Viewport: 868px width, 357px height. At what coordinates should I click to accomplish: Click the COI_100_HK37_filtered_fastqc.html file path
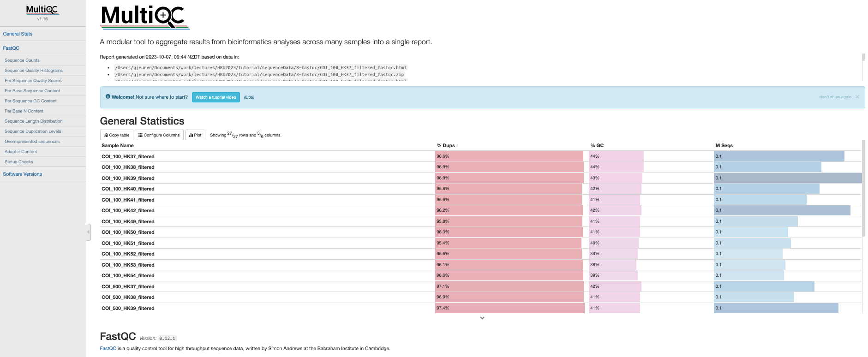pyautogui.click(x=261, y=67)
